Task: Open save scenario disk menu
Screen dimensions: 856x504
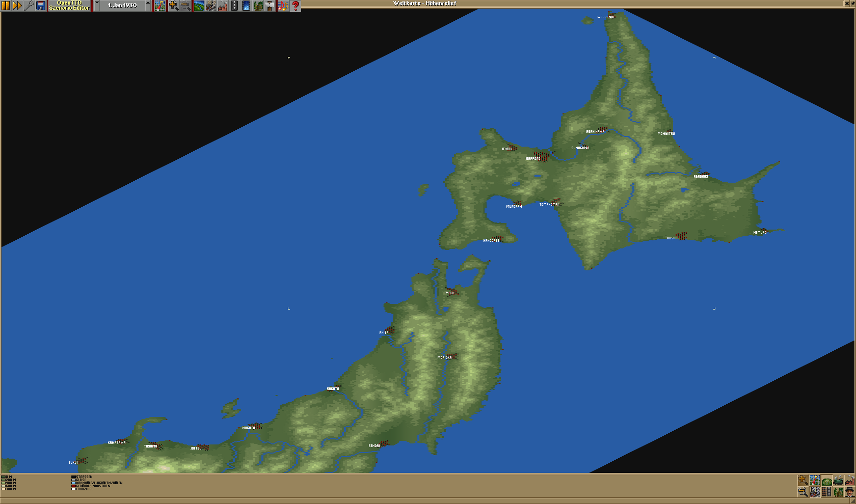Action: [x=41, y=6]
